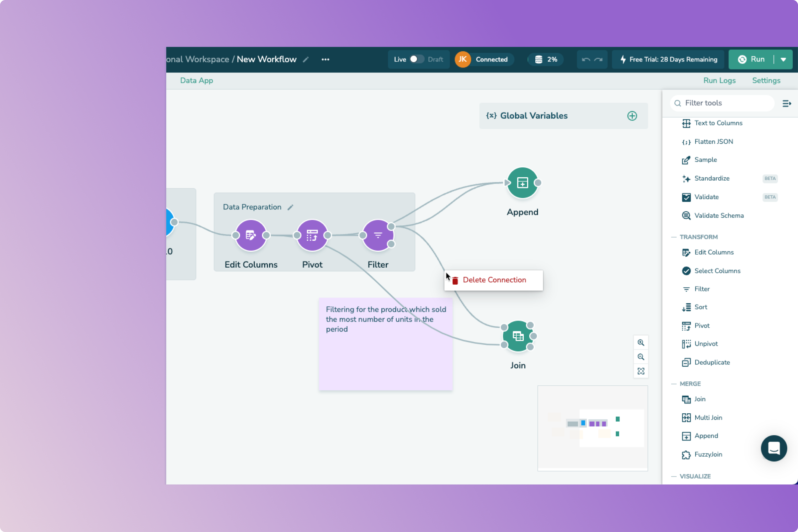Switch to the Run Logs tab
This screenshot has height=532, width=798.
click(x=719, y=81)
